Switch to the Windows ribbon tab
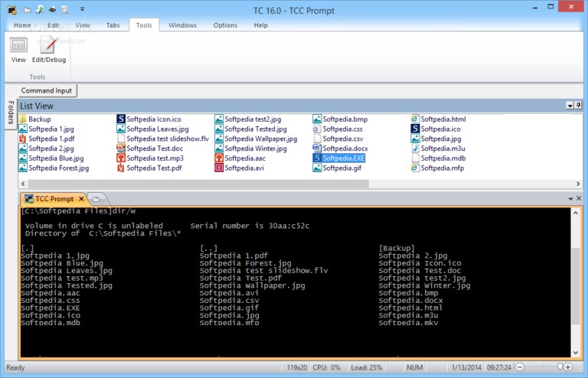Image resolution: width=588 pixels, height=378 pixels. [182, 25]
